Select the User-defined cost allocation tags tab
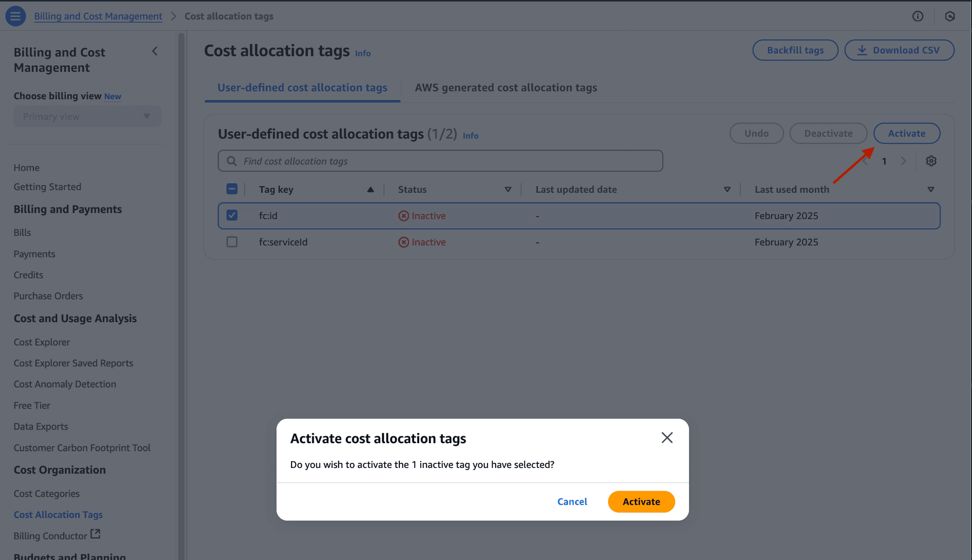Viewport: 972px width, 560px height. click(x=302, y=88)
